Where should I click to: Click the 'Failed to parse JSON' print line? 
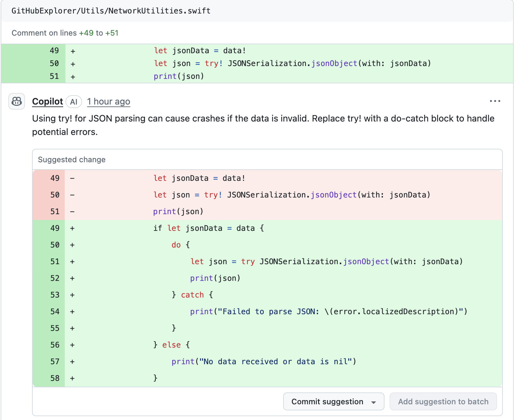pos(267,312)
